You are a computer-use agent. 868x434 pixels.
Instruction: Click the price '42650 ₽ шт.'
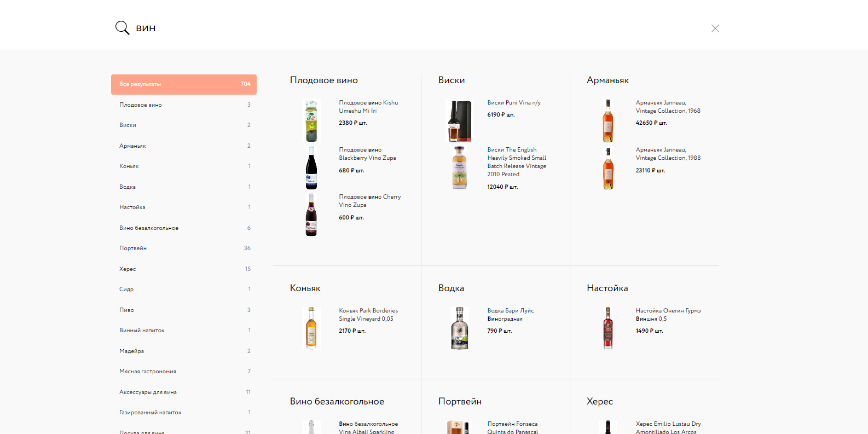651,123
